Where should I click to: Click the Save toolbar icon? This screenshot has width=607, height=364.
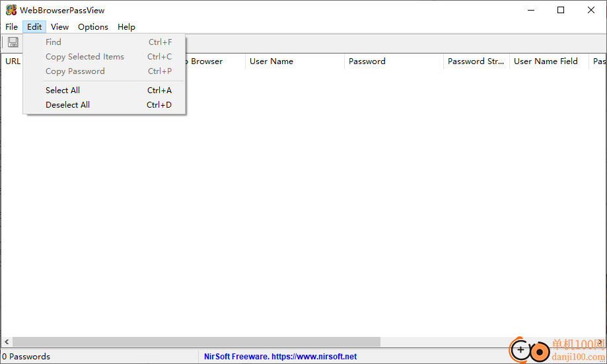tap(13, 42)
